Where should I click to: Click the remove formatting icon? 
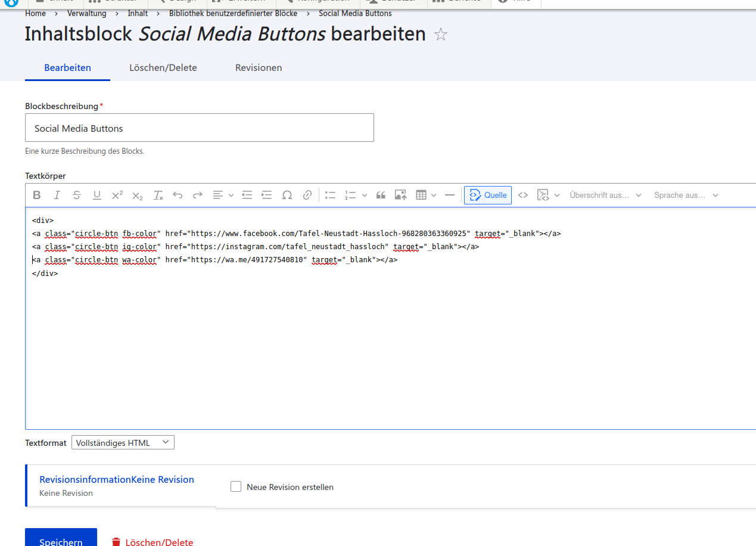[158, 195]
